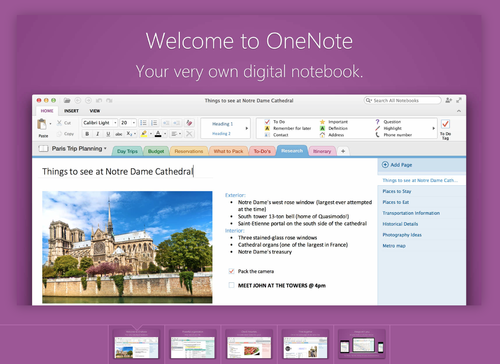Screen dimensions: 500x364
Task: Open the Day Trips section tab
Action: (x=127, y=151)
